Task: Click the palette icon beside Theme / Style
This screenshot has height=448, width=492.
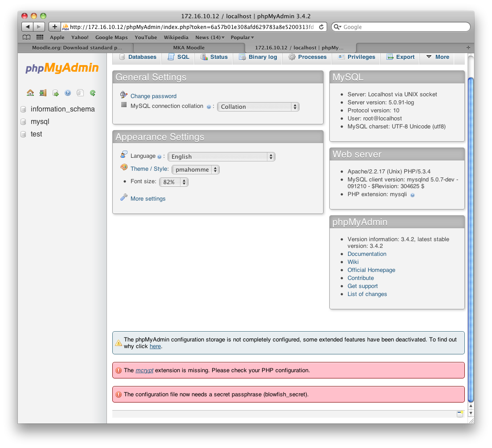Action: tap(124, 167)
